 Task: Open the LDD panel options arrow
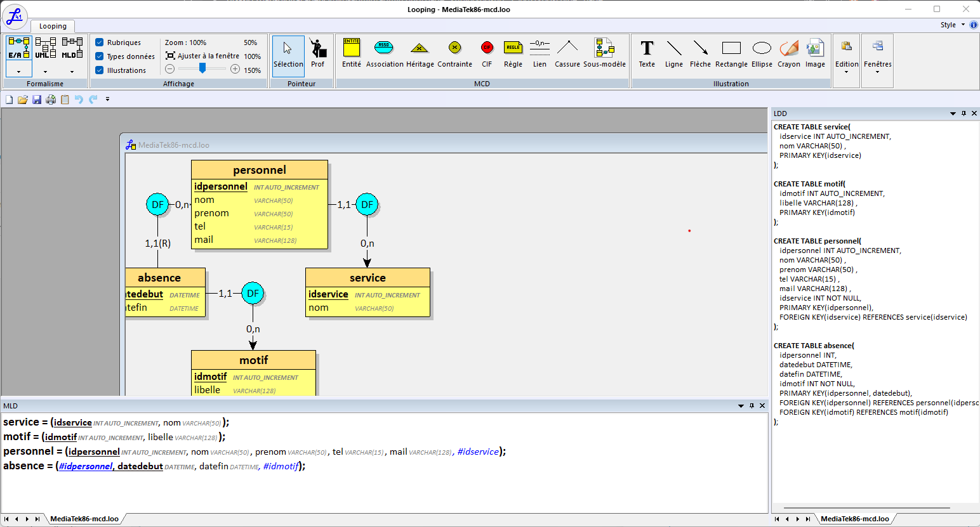click(x=953, y=114)
